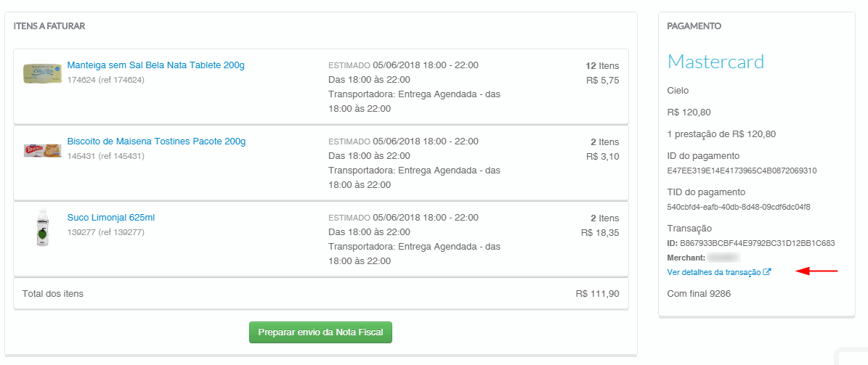Click the payment ID value E47EE319...

click(742, 171)
